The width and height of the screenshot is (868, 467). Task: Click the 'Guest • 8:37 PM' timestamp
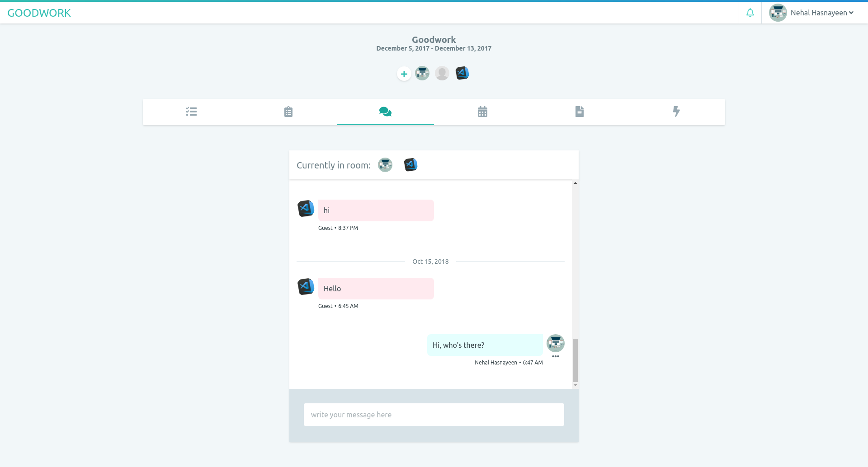tap(338, 228)
